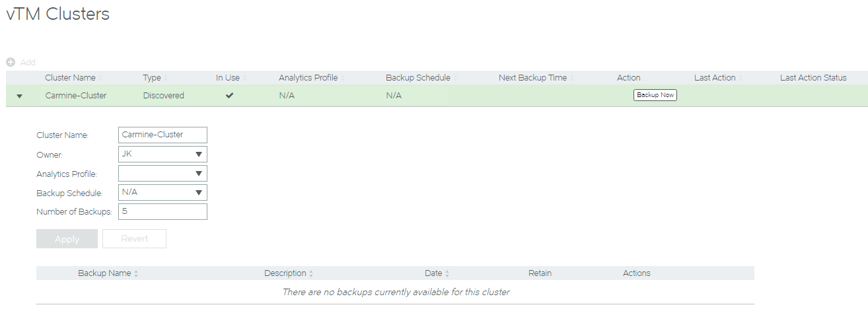
Task: Click the Cluster Name input field
Action: click(163, 135)
